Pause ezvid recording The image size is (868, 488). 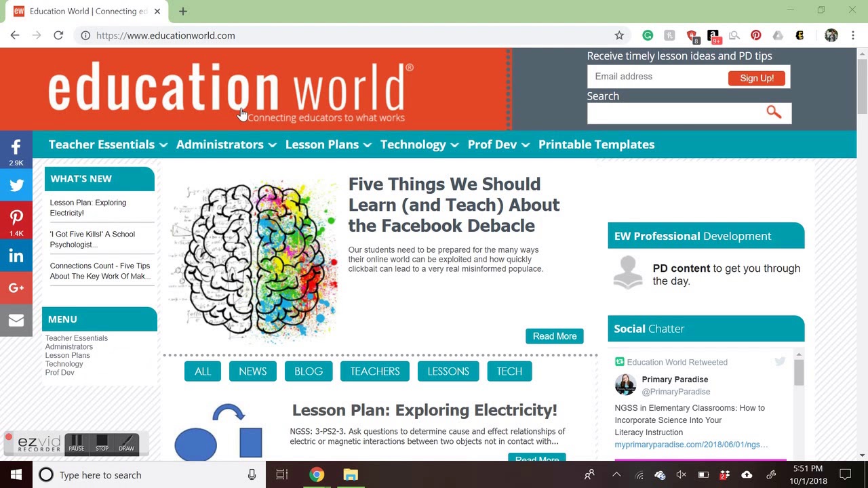(x=76, y=443)
